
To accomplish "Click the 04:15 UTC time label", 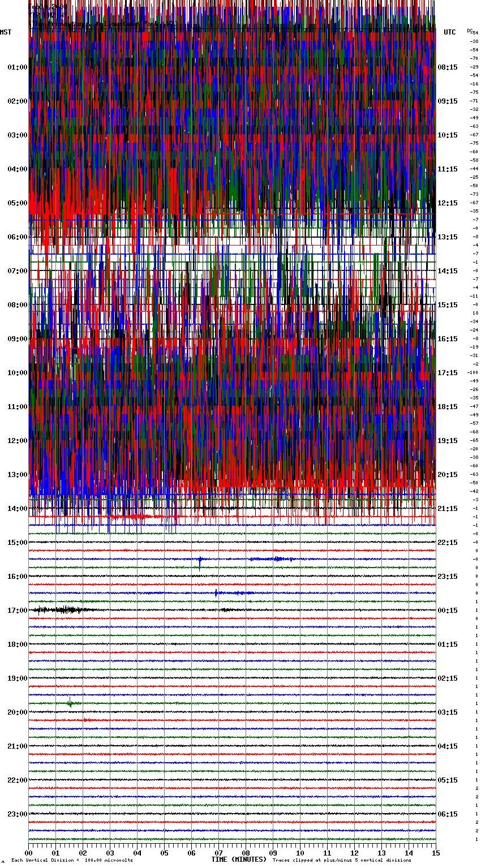I will click(x=448, y=746).
